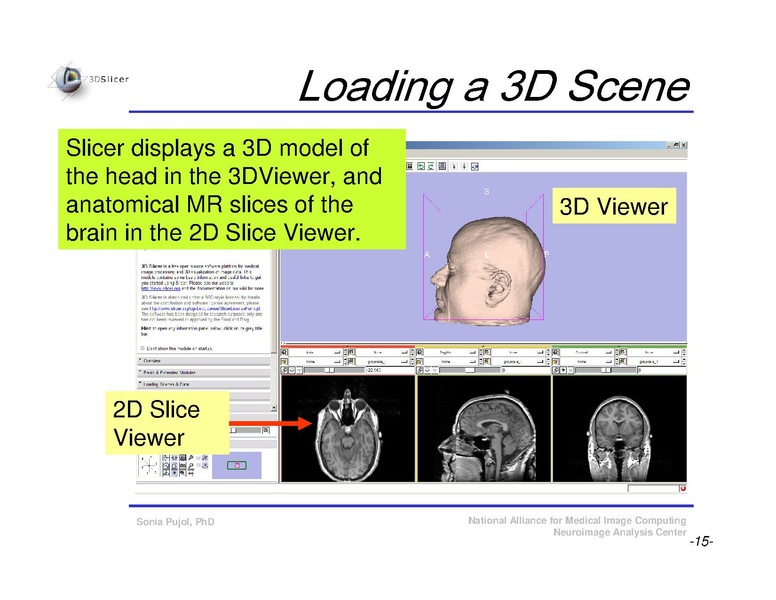Adjust the sagittal slice offset slider
This screenshot has width=776, height=600.
pyautogui.click(x=460, y=369)
